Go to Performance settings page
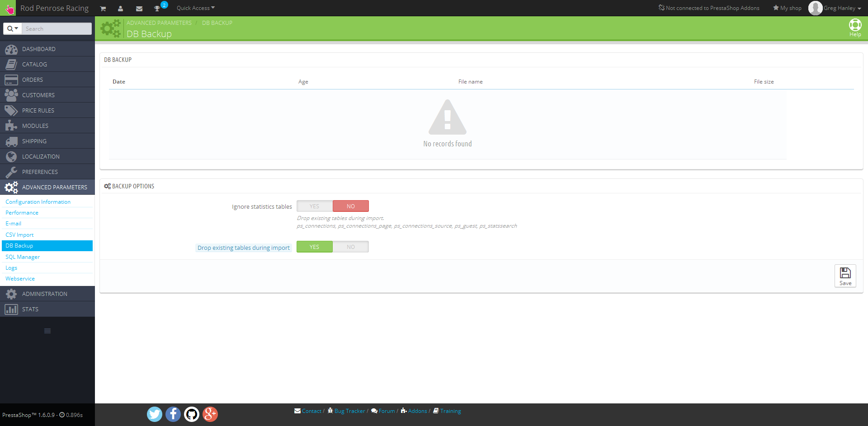 pyautogui.click(x=22, y=213)
